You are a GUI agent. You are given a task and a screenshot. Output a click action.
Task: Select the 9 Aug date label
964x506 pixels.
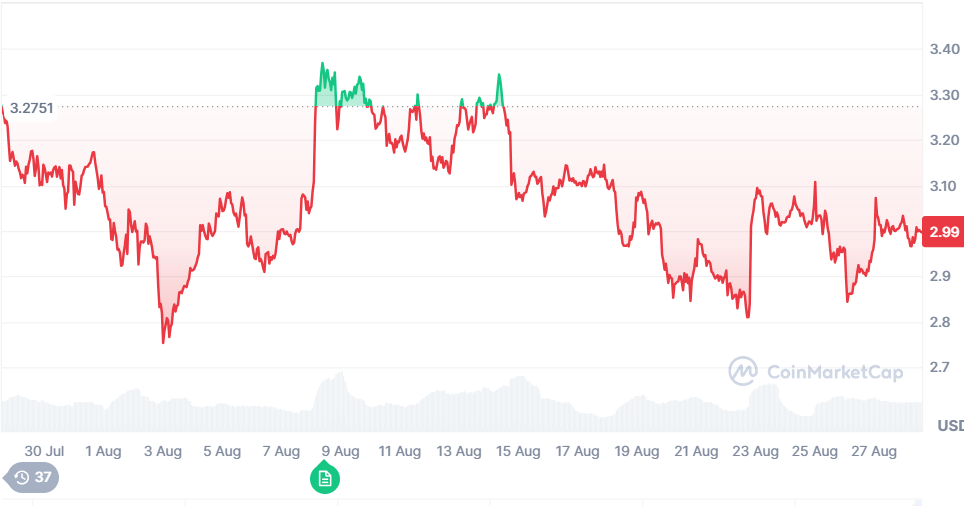340,451
